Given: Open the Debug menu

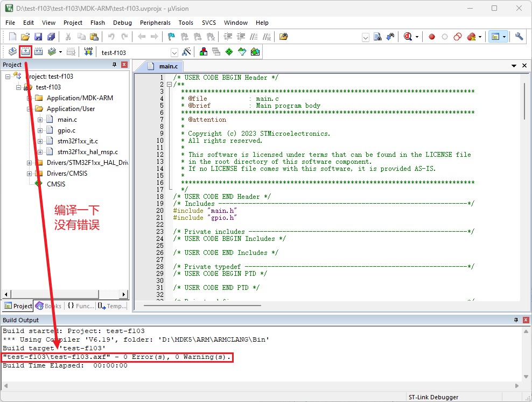Looking at the screenshot, I should pos(122,23).
